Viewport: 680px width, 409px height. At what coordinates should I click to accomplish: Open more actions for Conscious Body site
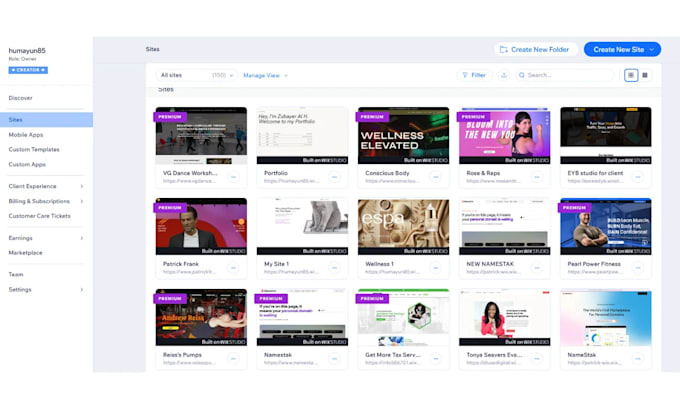435,177
